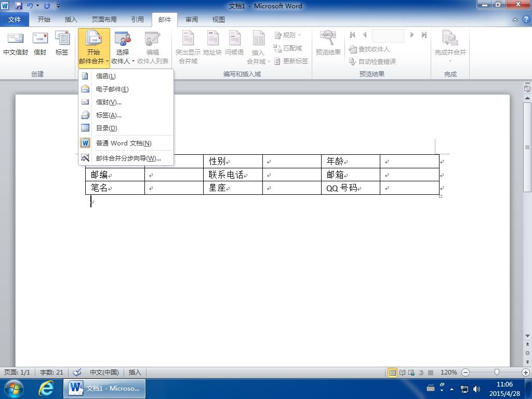The image size is (532, 399).
Task: Click 查找收件人 find recipient
Action: pos(369,49)
